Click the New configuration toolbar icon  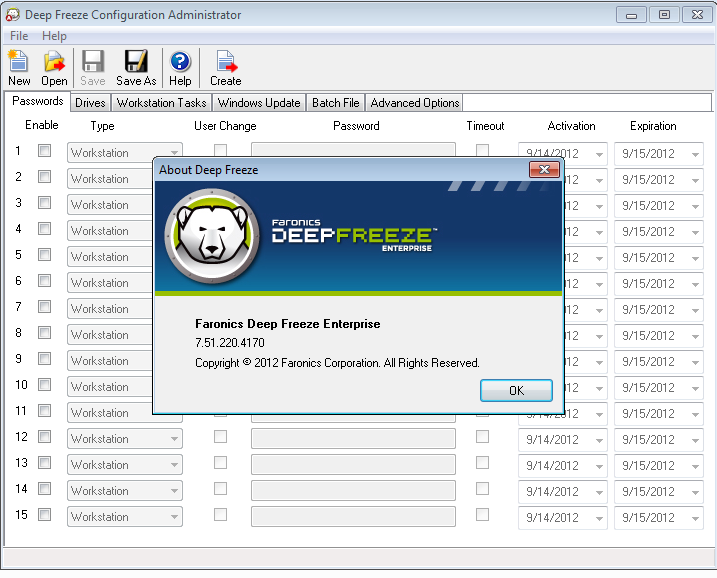[x=19, y=68]
